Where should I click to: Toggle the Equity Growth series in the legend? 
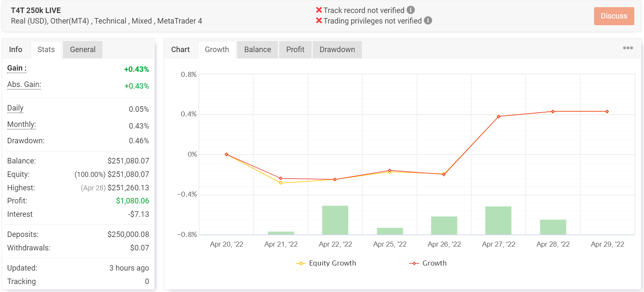326,263
